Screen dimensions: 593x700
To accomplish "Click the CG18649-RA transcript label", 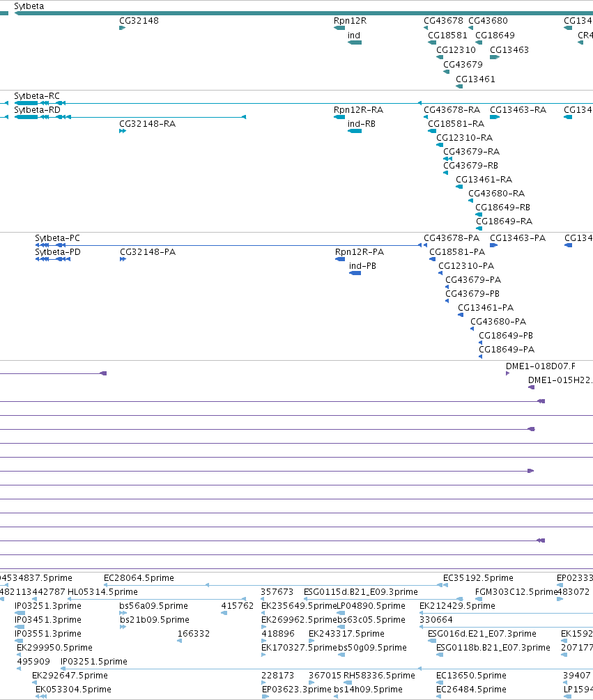I will click(504, 221).
